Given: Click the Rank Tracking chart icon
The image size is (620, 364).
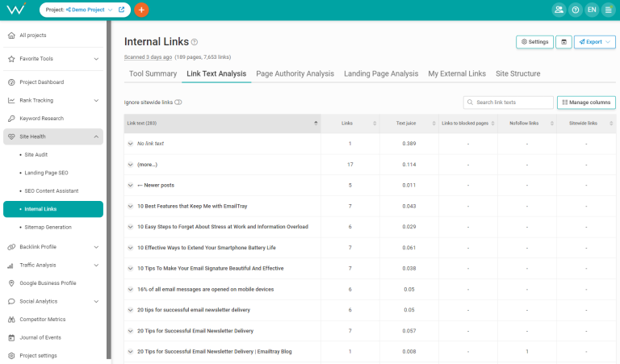Looking at the screenshot, I should tap(11, 100).
